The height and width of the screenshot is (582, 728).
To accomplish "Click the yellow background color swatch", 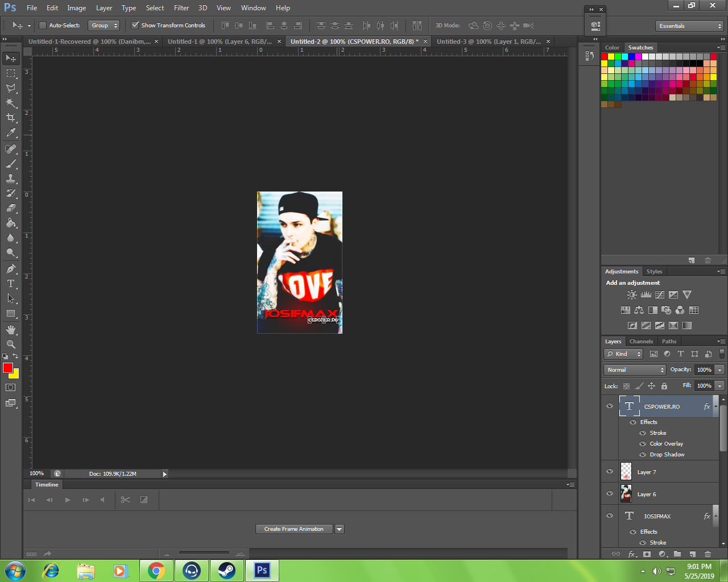I will coord(15,375).
